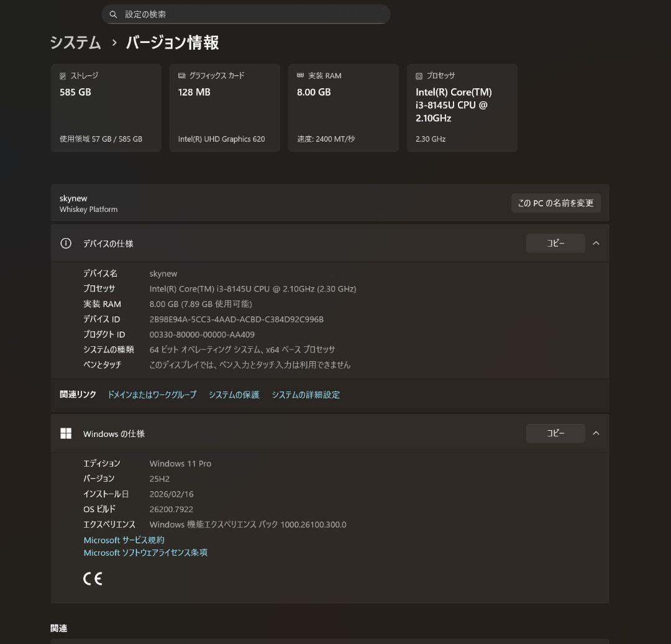Screen dimensions: 671x644
Task: Click Whiskey Platform text
Action: (x=89, y=209)
